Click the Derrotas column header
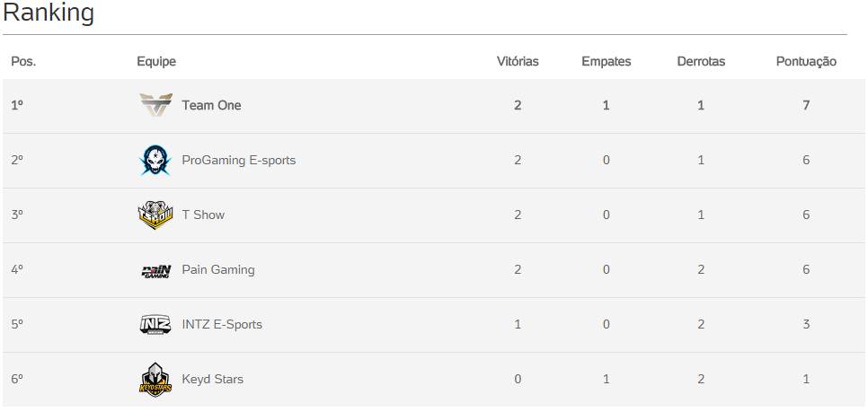 click(x=701, y=62)
